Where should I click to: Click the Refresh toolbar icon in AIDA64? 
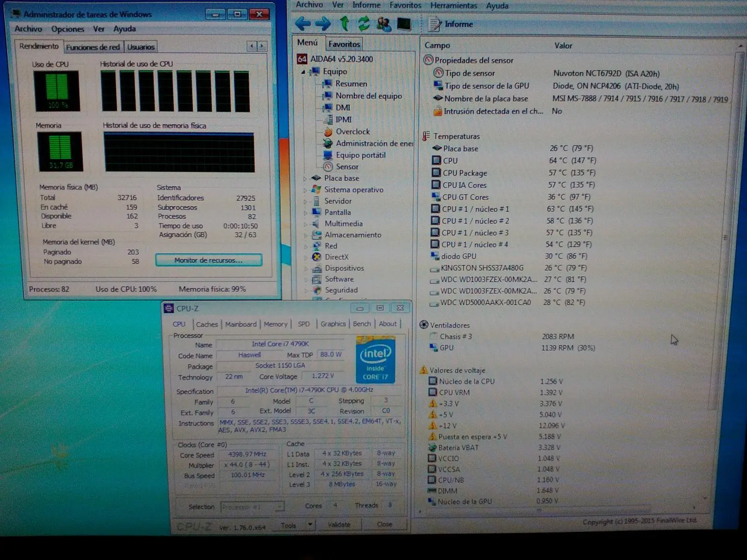(x=364, y=23)
